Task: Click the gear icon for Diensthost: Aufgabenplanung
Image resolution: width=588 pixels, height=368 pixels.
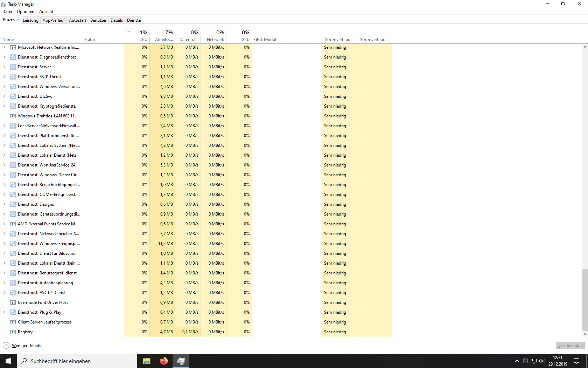Action: (x=13, y=283)
